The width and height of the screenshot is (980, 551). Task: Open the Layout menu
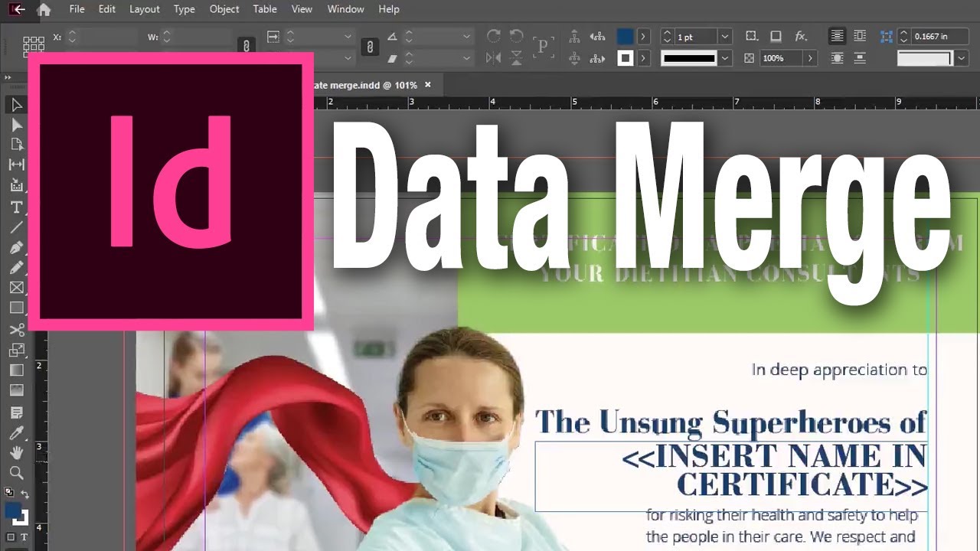pos(145,9)
